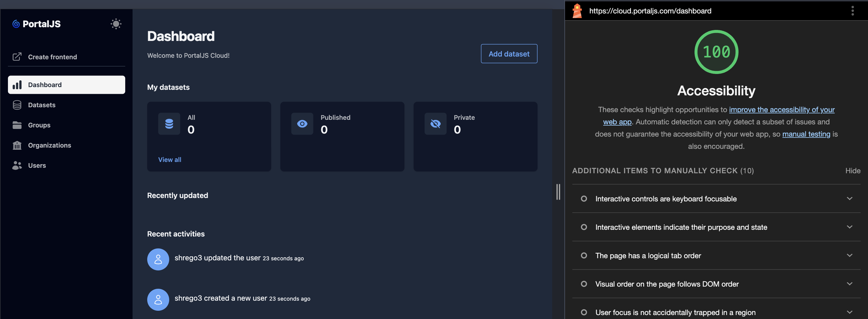Follow the View all datasets link
Image resolution: width=868 pixels, height=319 pixels.
coord(170,159)
